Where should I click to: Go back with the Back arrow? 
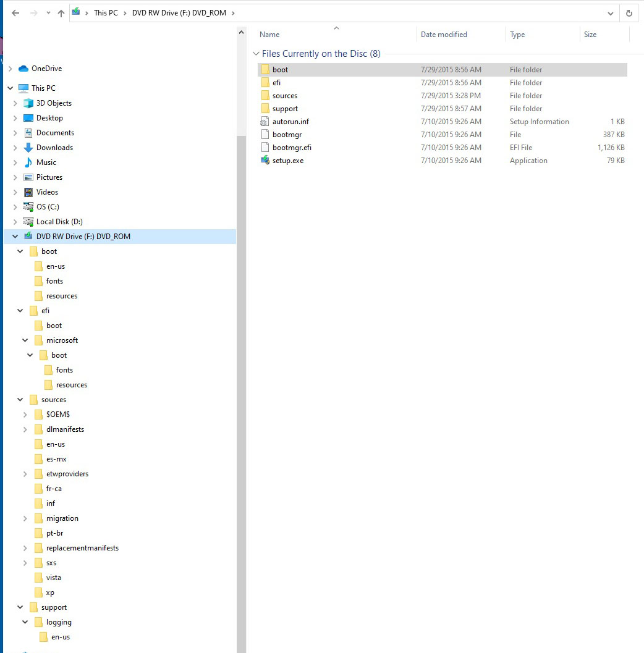15,13
